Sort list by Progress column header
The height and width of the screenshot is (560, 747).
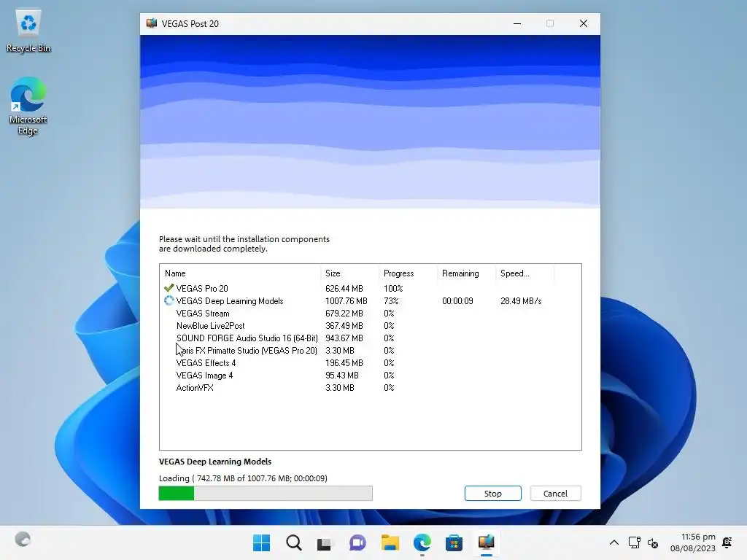point(409,273)
